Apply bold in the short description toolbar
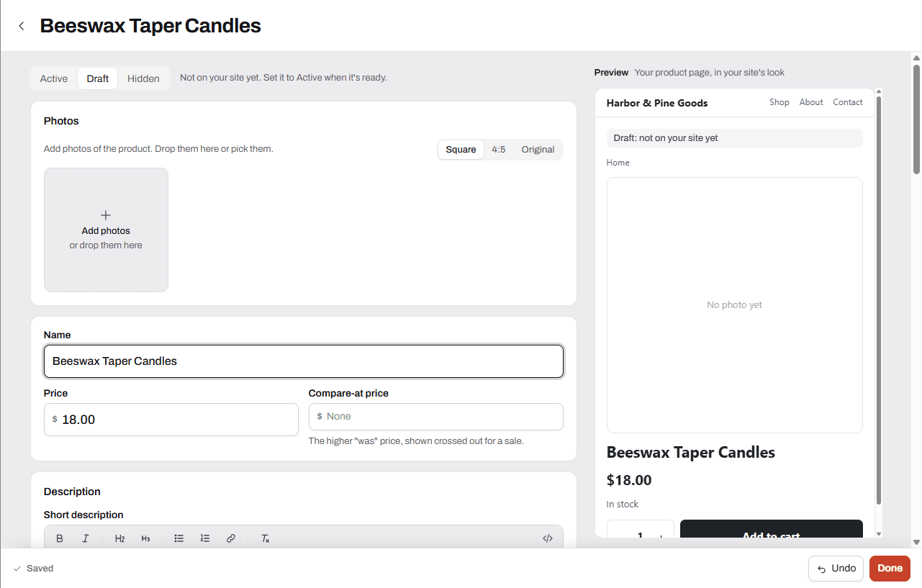Screen dimensions: 922x588 point(60,538)
